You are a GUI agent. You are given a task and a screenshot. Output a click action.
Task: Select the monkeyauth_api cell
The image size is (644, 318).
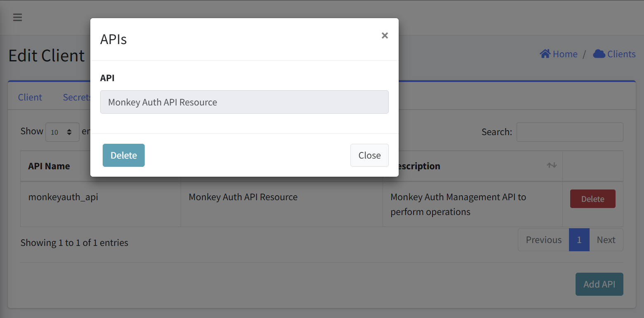pyautogui.click(x=101, y=204)
